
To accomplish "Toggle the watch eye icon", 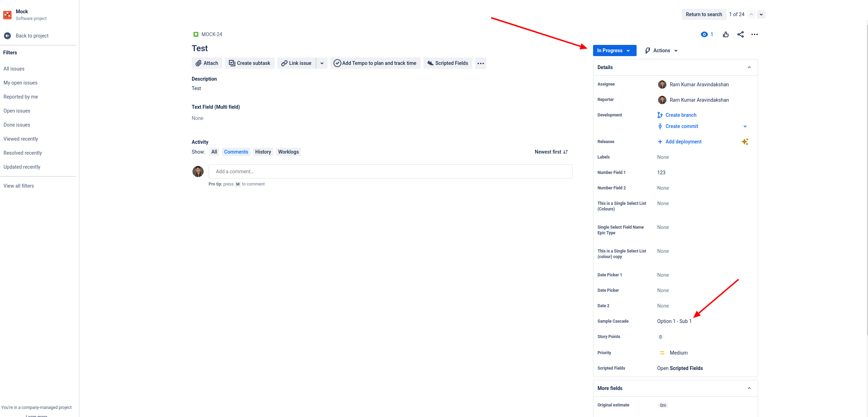I will click(x=704, y=34).
